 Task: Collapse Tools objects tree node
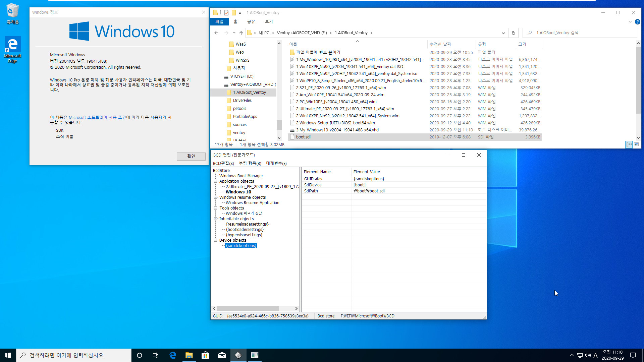[216, 208]
